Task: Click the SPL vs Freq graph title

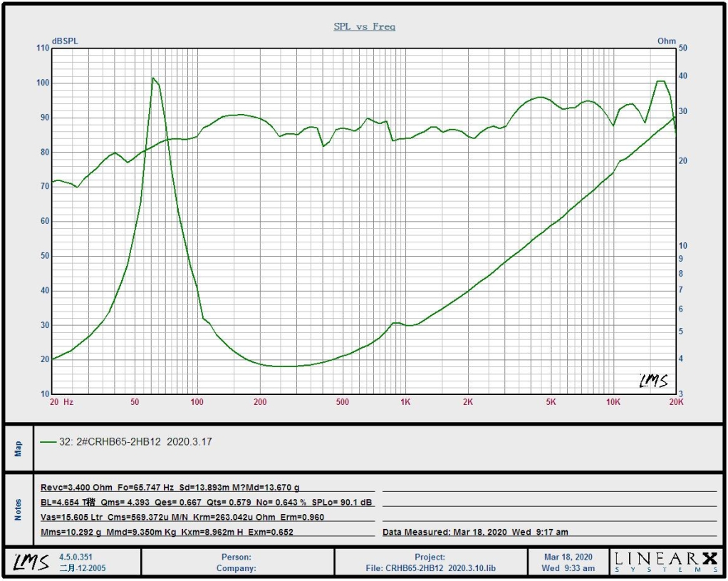Action: pyautogui.click(x=364, y=26)
